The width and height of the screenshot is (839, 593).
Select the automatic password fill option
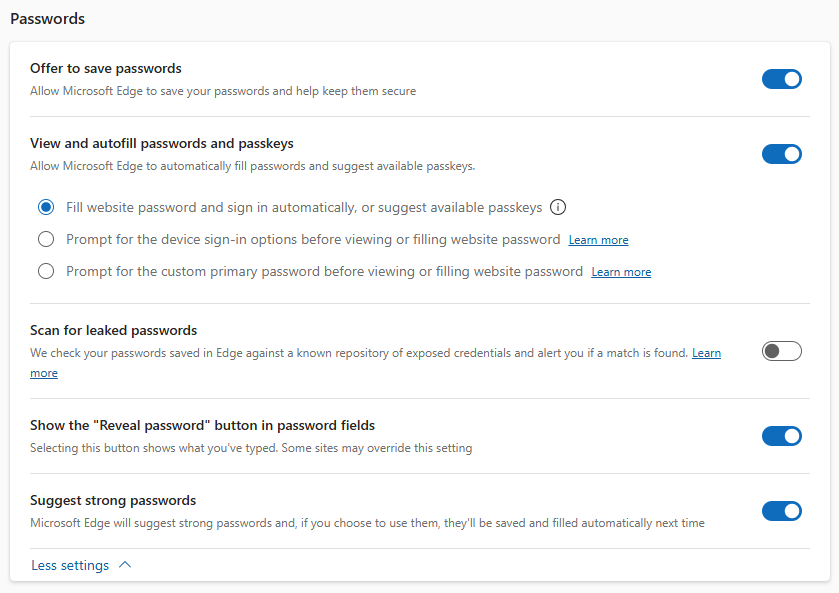point(45,207)
